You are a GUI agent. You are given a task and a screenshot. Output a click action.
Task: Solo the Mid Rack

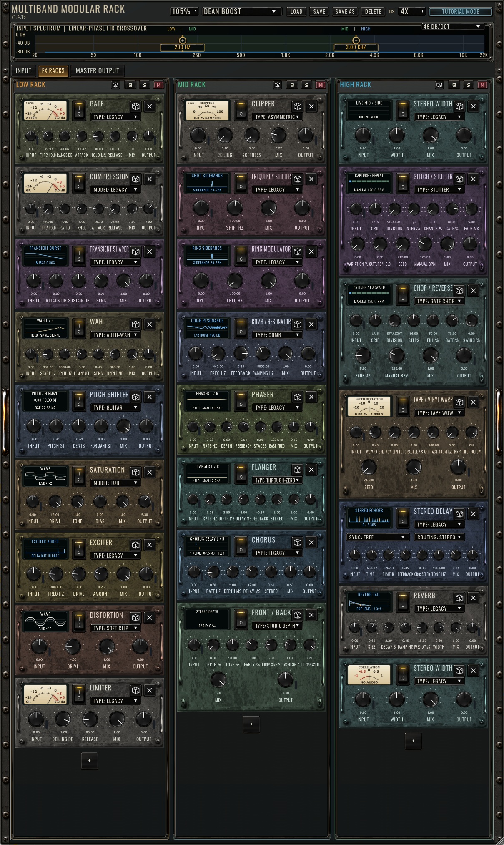point(306,85)
